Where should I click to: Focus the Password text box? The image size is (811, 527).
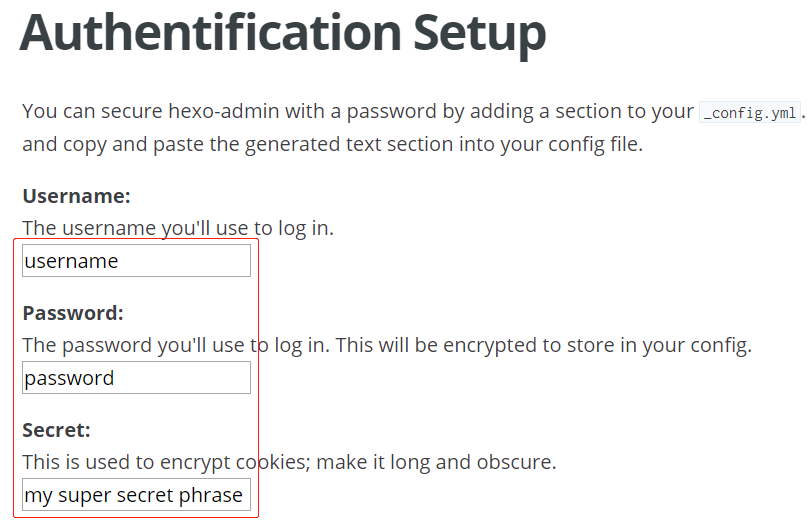(136, 378)
